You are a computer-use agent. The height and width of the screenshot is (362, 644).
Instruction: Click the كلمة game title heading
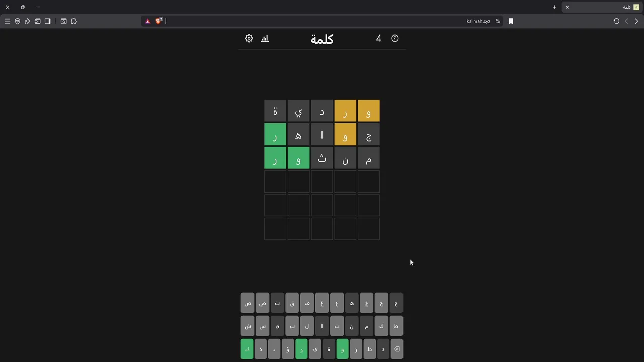pyautogui.click(x=322, y=39)
